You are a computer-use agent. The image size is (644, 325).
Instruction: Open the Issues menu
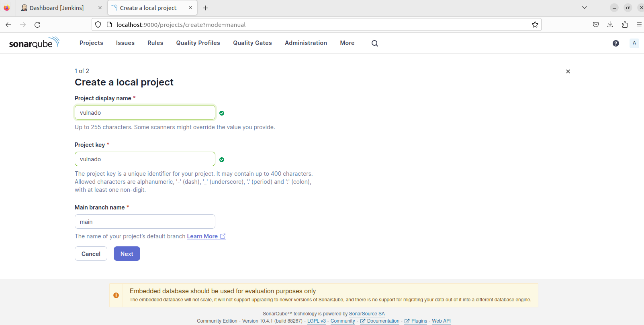(x=125, y=43)
